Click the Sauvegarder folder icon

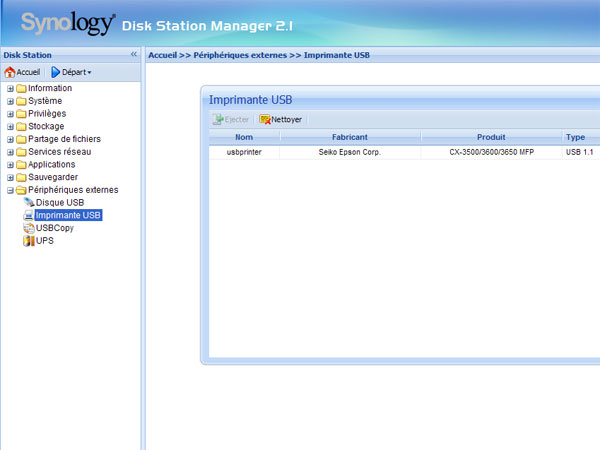(21, 177)
